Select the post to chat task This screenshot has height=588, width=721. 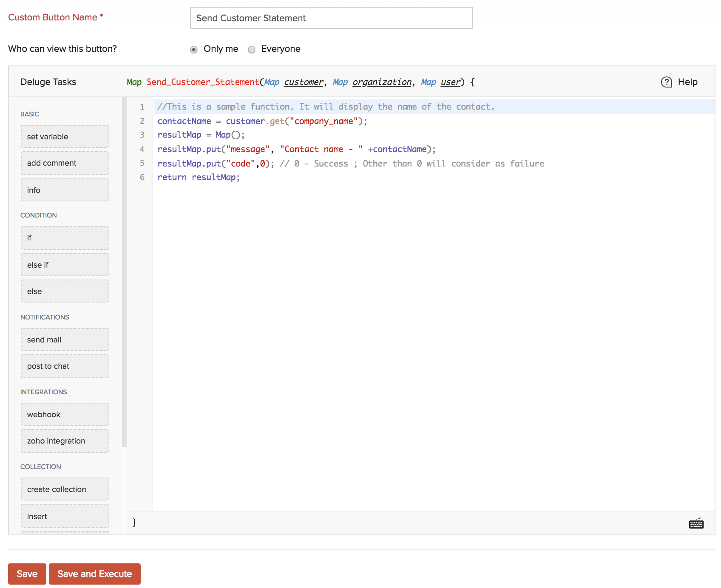[x=65, y=366]
